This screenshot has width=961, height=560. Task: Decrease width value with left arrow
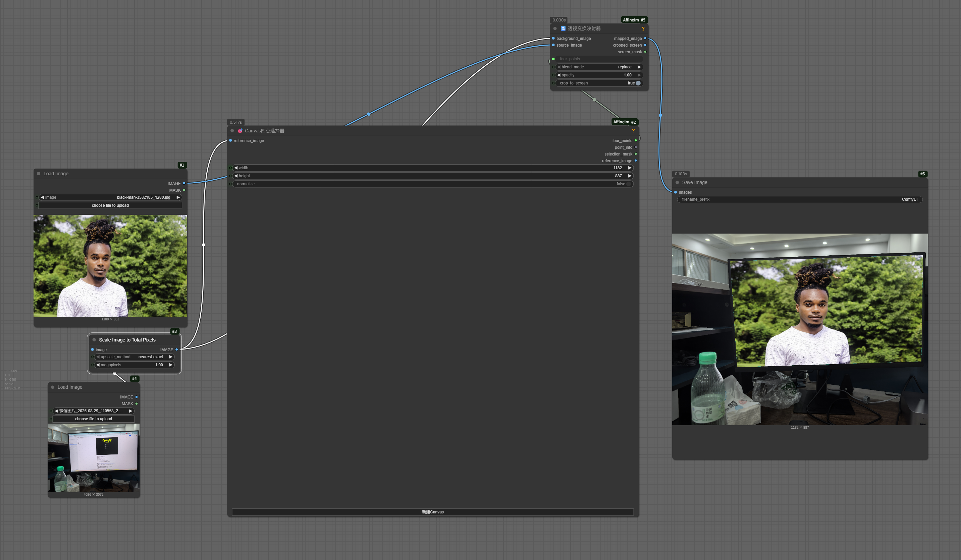pyautogui.click(x=236, y=168)
